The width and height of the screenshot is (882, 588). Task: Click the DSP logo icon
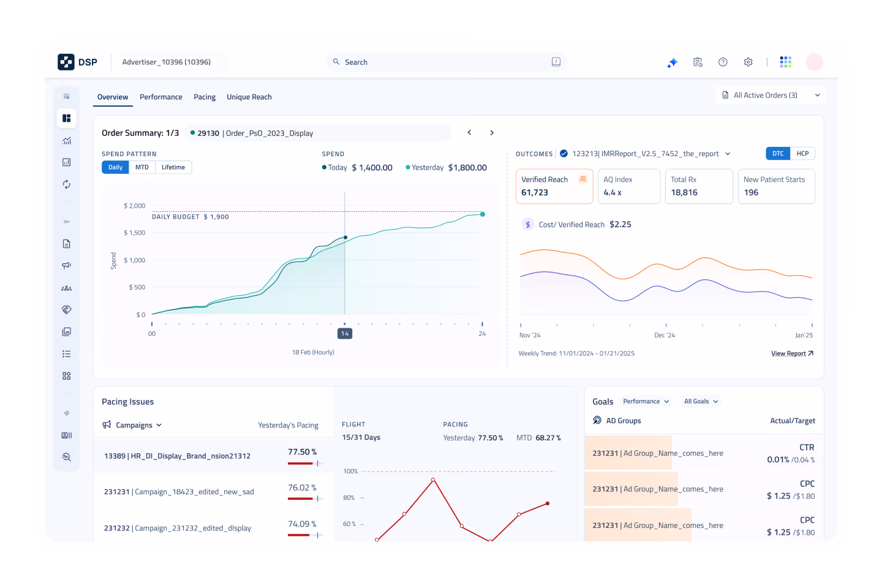click(x=66, y=62)
